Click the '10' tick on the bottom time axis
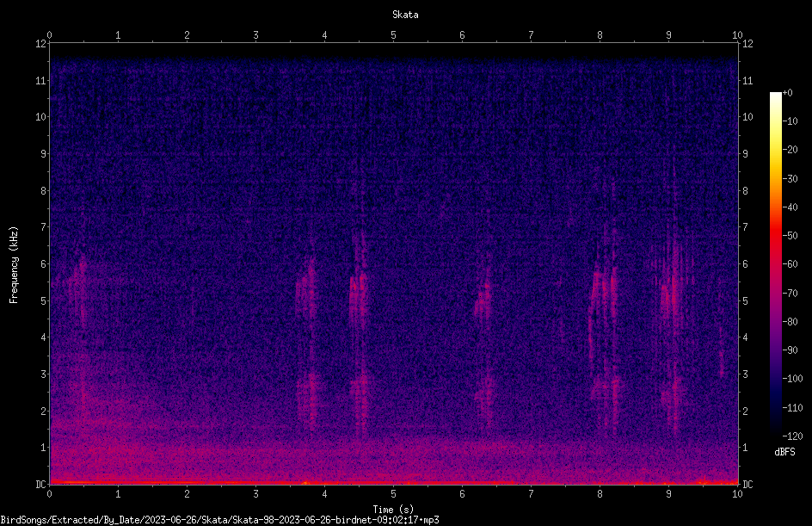The width and height of the screenshot is (812, 526). pyautogui.click(x=737, y=494)
